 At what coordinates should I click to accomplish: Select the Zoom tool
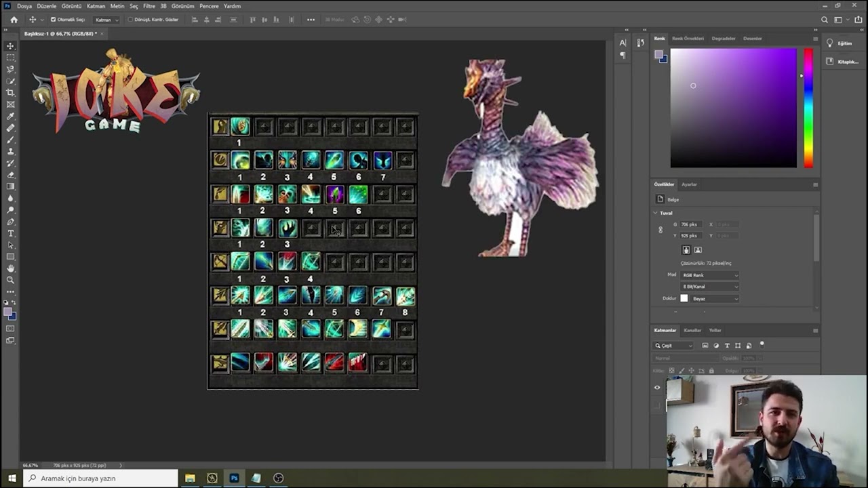tap(10, 280)
